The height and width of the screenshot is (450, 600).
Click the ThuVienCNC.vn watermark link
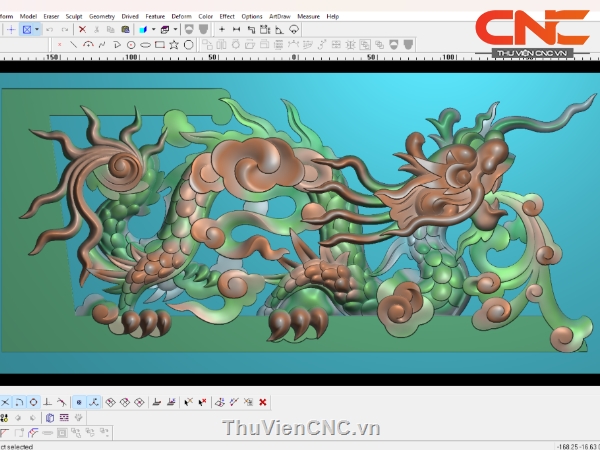301,429
